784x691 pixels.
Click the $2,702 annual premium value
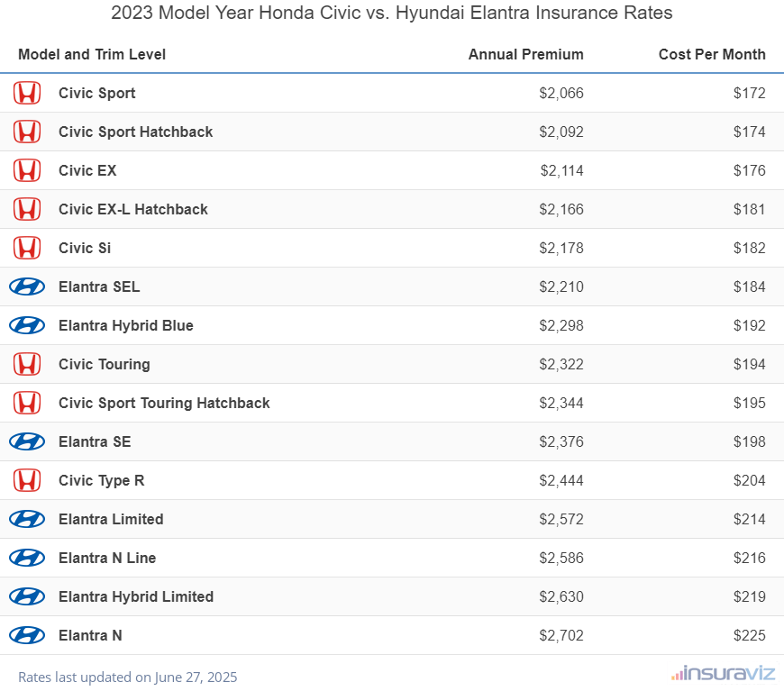coord(561,636)
